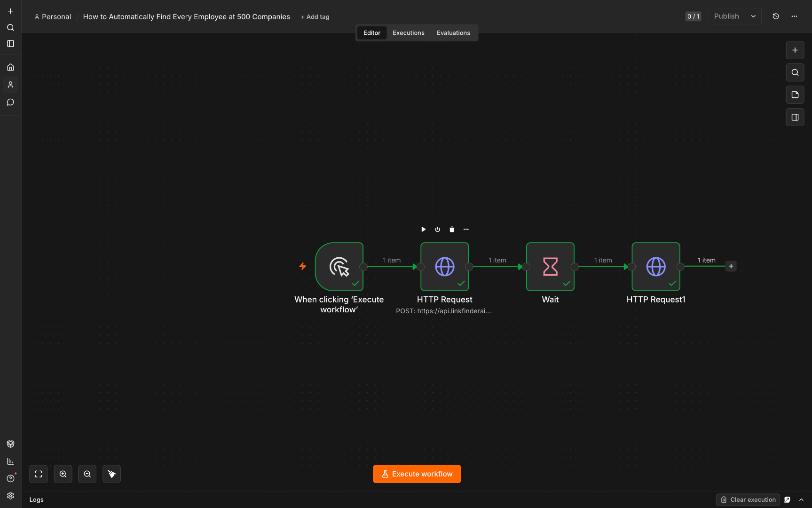Open the chat icon in the sidebar
812x508 pixels.
10,102
